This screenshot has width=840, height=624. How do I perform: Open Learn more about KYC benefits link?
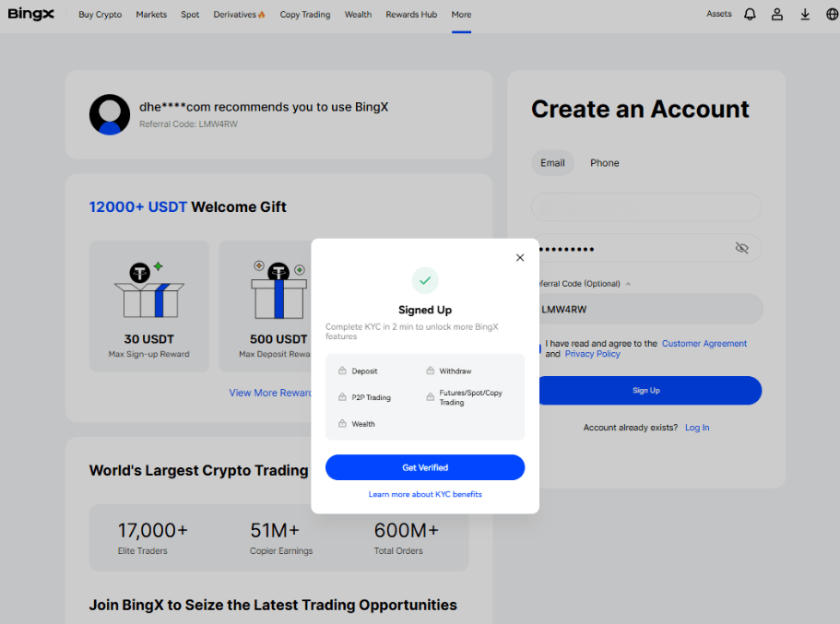coord(425,494)
